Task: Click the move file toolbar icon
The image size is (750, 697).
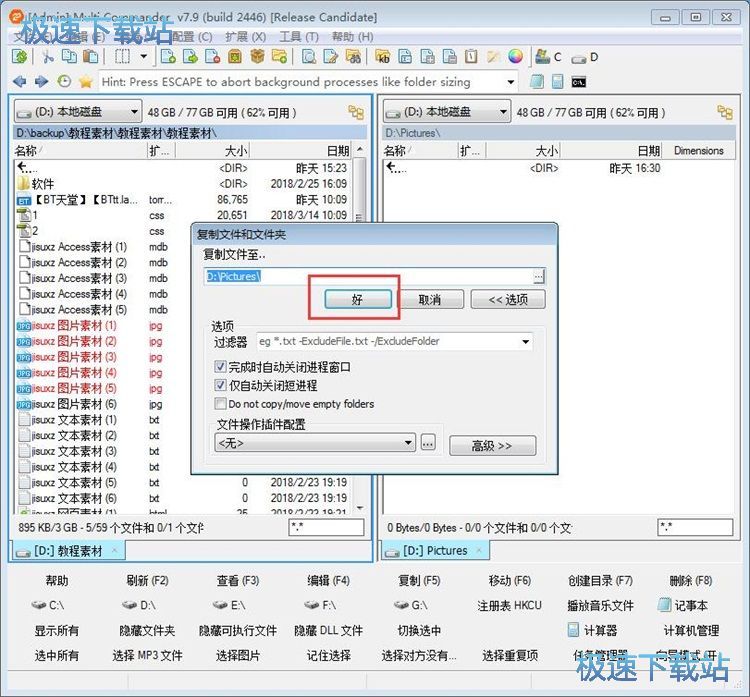Action: (190, 57)
